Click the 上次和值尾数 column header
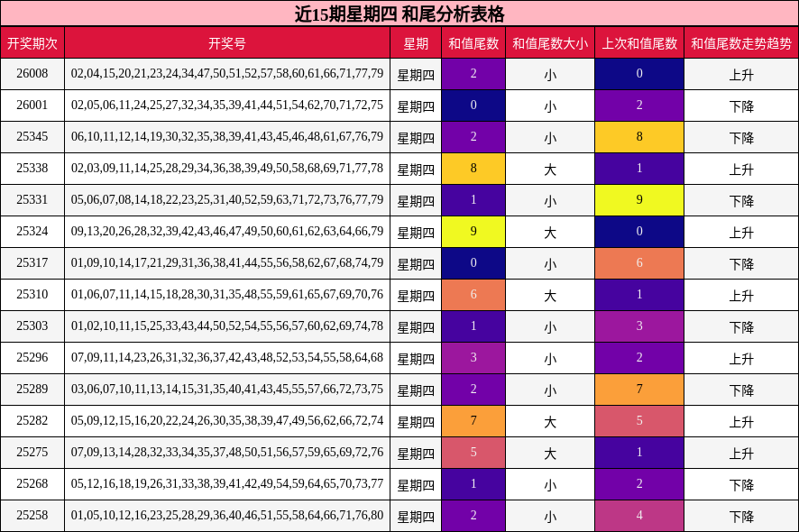This screenshot has width=799, height=532. coord(638,40)
